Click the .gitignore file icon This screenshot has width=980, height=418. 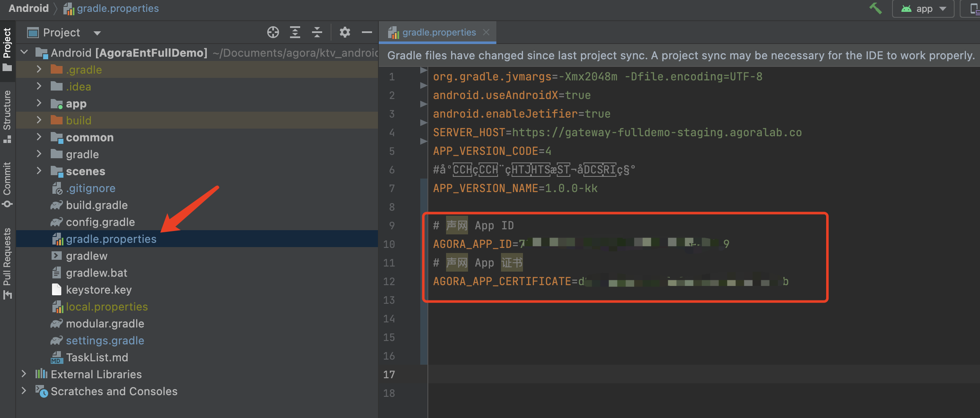(x=57, y=188)
